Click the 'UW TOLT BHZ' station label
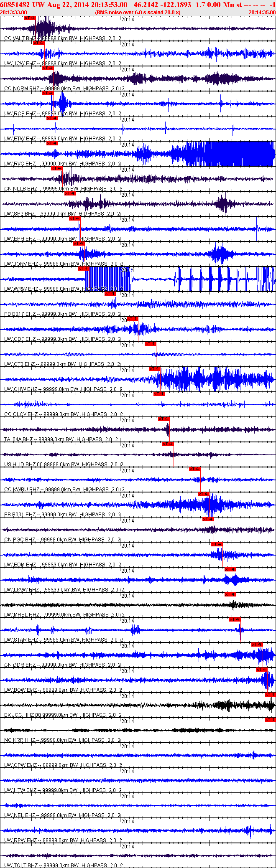 (21, 865)
